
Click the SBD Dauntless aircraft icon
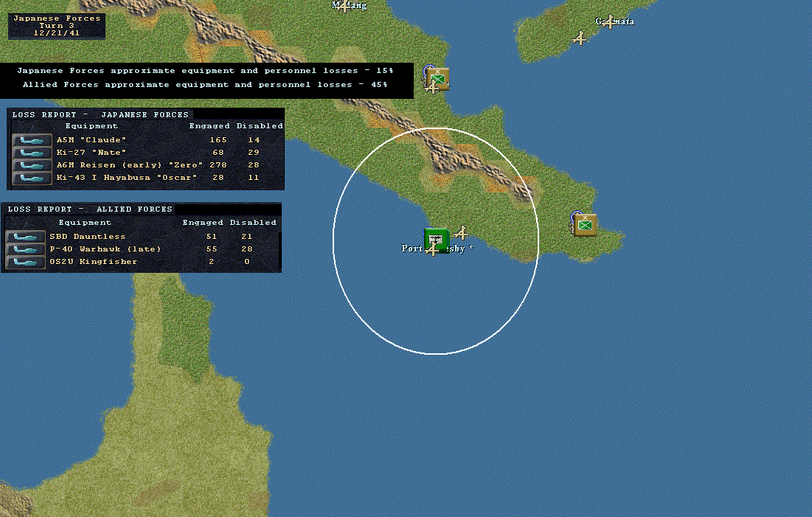click(x=25, y=237)
